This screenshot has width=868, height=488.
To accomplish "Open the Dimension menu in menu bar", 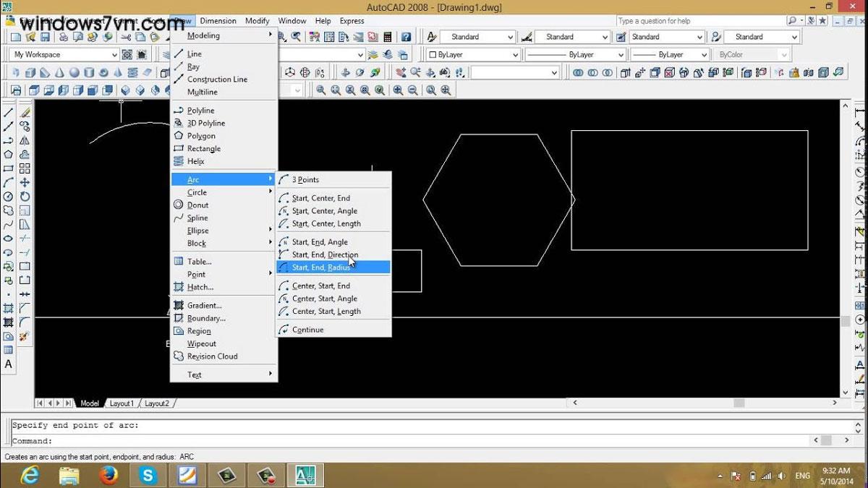I will coord(218,21).
